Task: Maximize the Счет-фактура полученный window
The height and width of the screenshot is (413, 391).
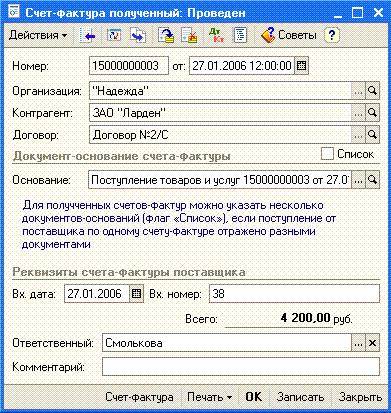Action: click(x=358, y=13)
